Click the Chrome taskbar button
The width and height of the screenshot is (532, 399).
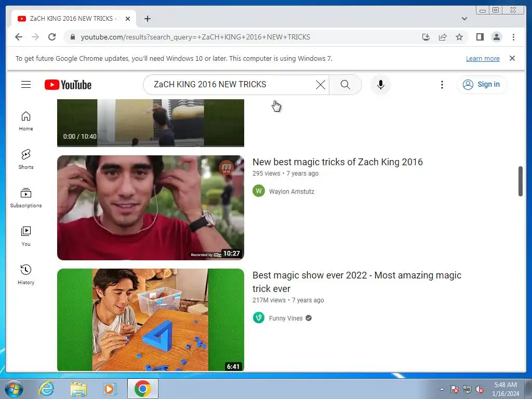point(142,389)
